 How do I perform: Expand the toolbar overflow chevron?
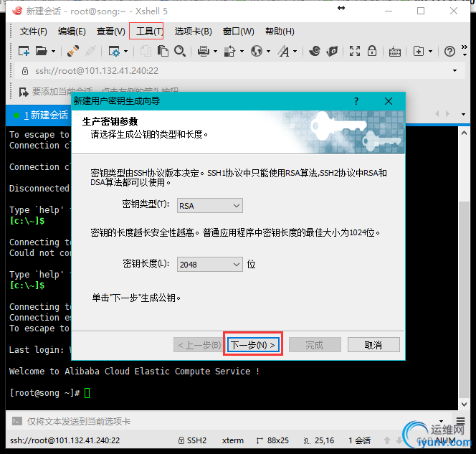tap(464, 50)
